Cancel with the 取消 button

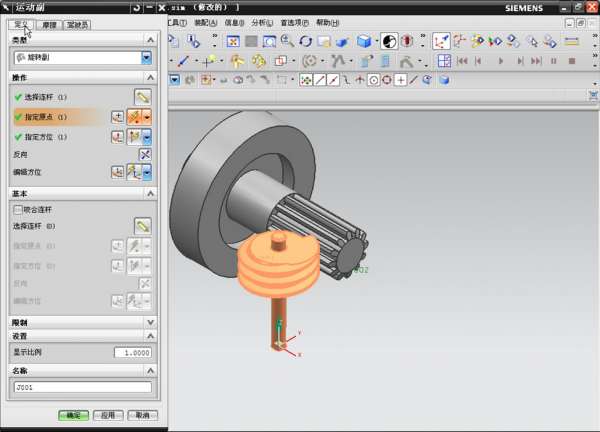pos(142,415)
